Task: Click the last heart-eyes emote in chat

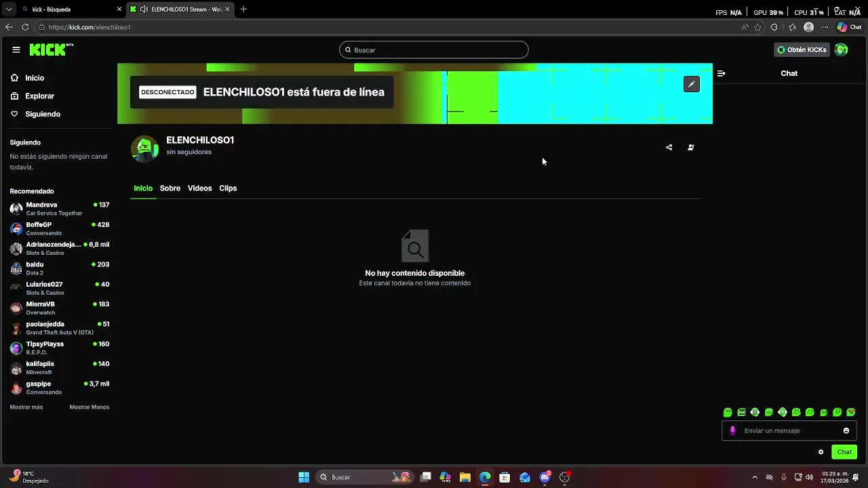Action: tap(851, 412)
